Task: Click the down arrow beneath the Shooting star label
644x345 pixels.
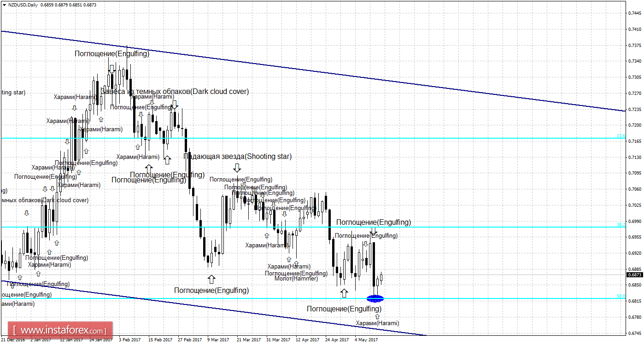Action: [237, 167]
